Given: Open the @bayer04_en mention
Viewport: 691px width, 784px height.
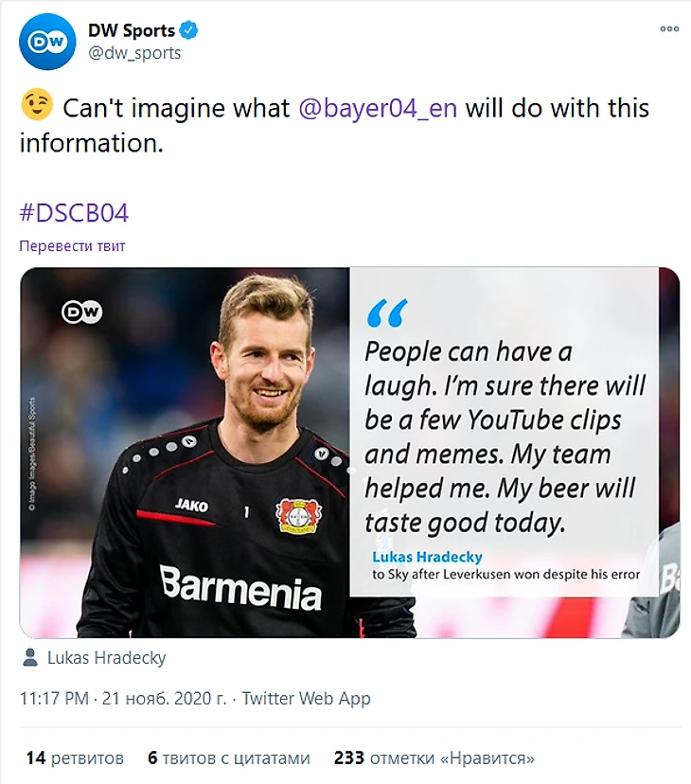Looking at the screenshot, I should pyautogui.click(x=378, y=108).
